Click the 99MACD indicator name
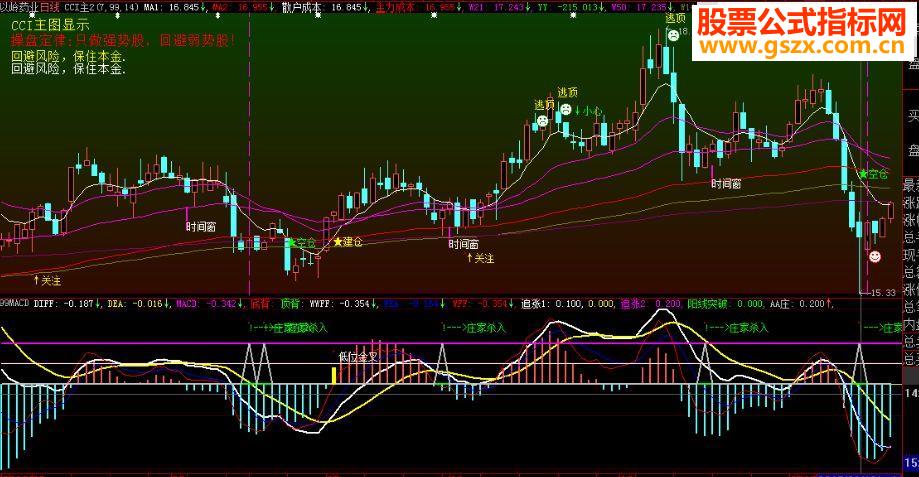 click(15, 304)
